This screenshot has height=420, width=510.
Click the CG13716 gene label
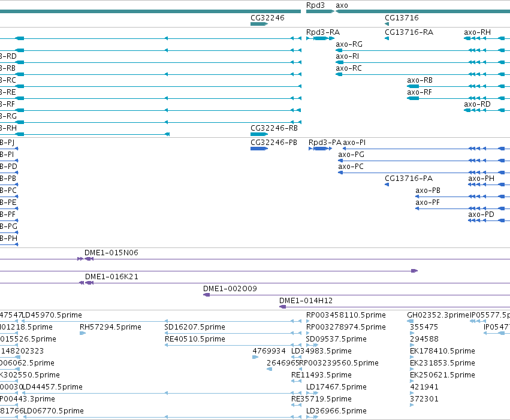point(402,18)
